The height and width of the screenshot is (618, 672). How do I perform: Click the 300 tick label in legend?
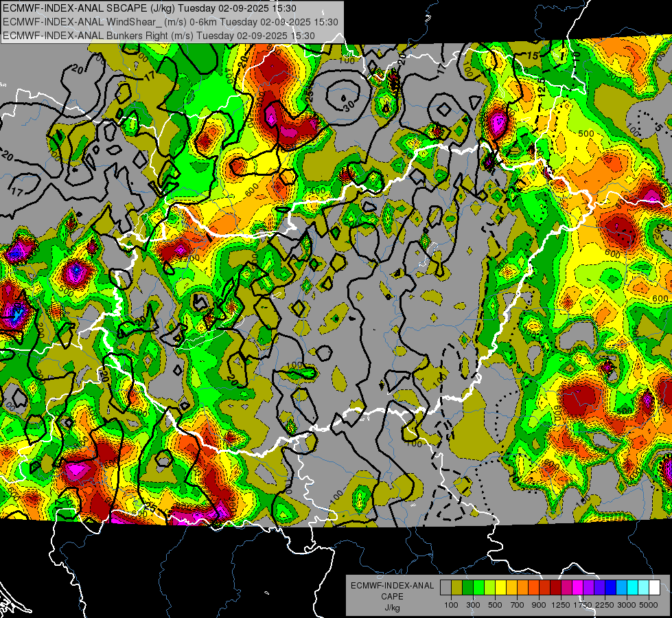473,605
